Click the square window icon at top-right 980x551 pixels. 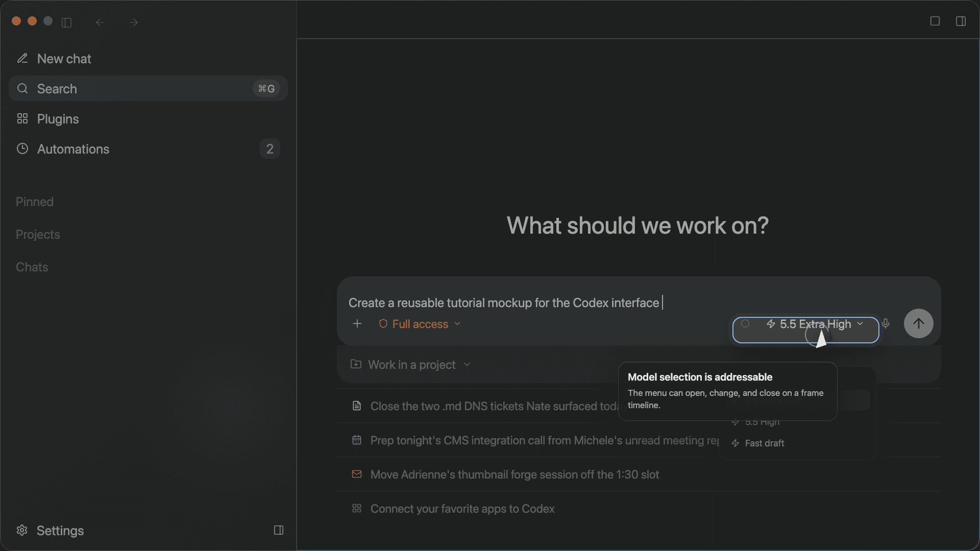[935, 21]
